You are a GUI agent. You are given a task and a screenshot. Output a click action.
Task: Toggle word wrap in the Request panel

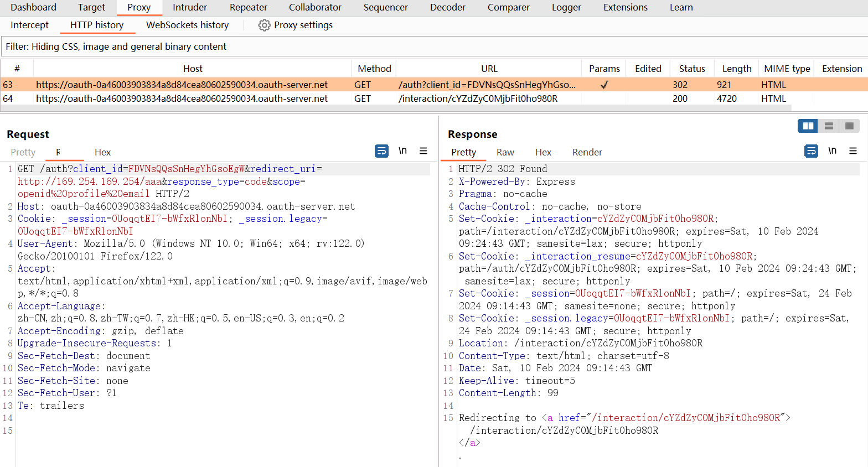(x=381, y=151)
